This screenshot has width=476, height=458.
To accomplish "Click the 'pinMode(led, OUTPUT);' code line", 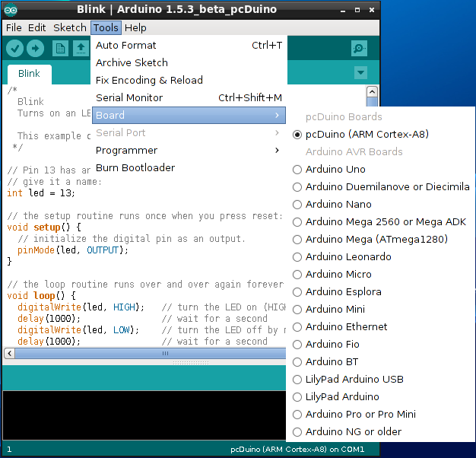I will [x=73, y=250].
